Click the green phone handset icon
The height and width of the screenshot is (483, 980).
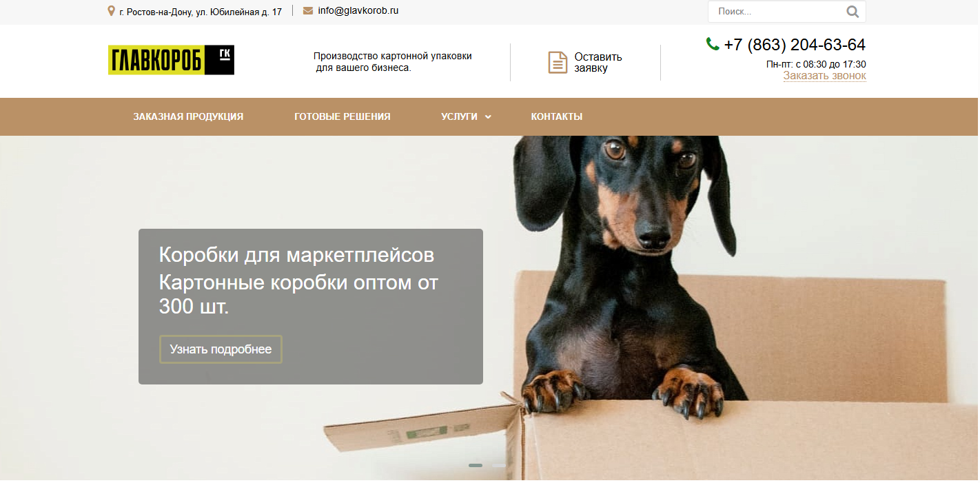(713, 44)
